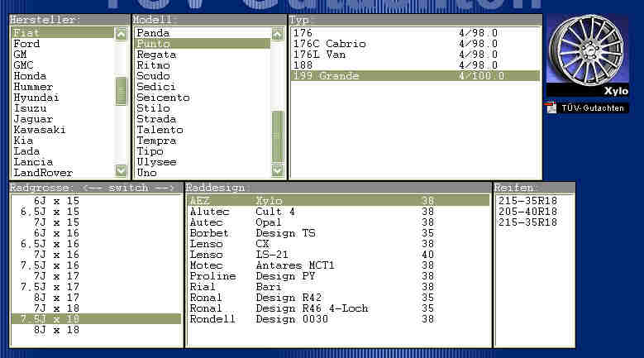Image resolution: width=644 pixels, height=358 pixels.
Task: Click the PDF icon beside TÜV-Gutachten
Action: tap(551, 107)
